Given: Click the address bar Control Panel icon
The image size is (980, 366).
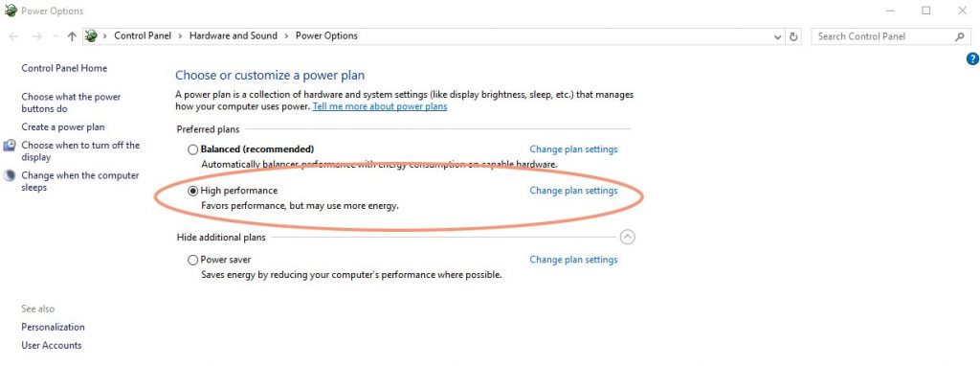Looking at the screenshot, I should [91, 35].
